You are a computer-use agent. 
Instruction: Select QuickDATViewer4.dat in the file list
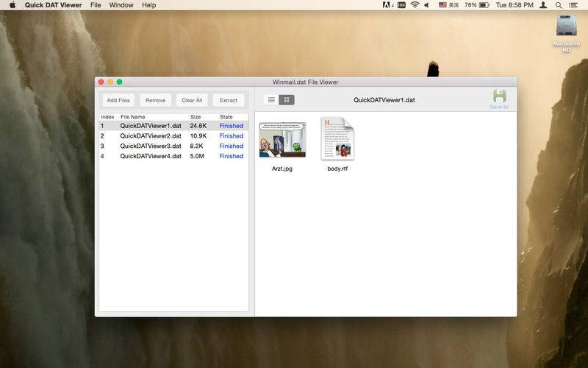coord(173,156)
